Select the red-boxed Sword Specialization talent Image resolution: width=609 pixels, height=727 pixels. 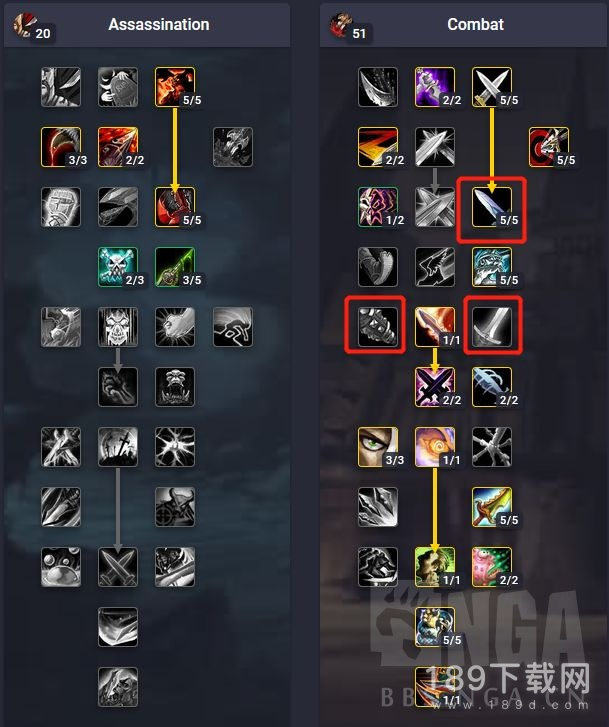pos(492,327)
